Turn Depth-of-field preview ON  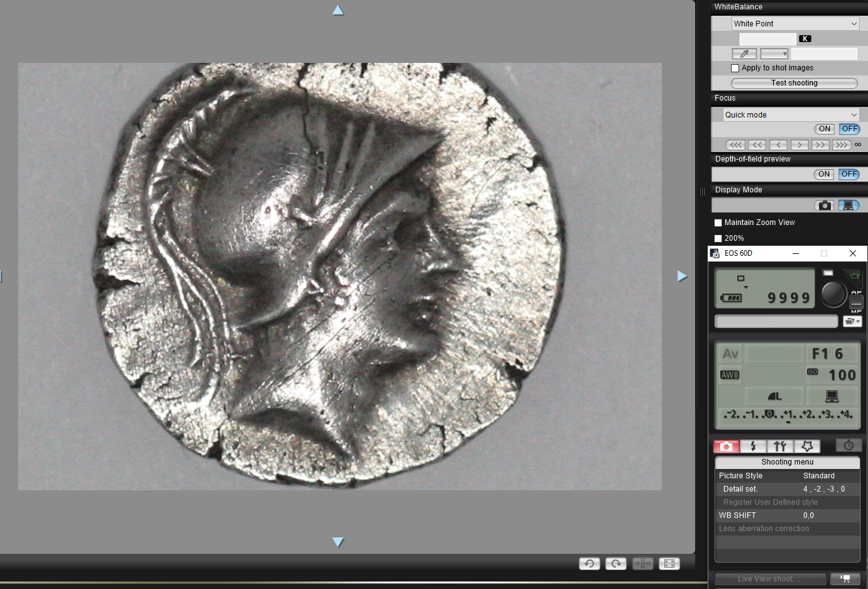coord(824,174)
